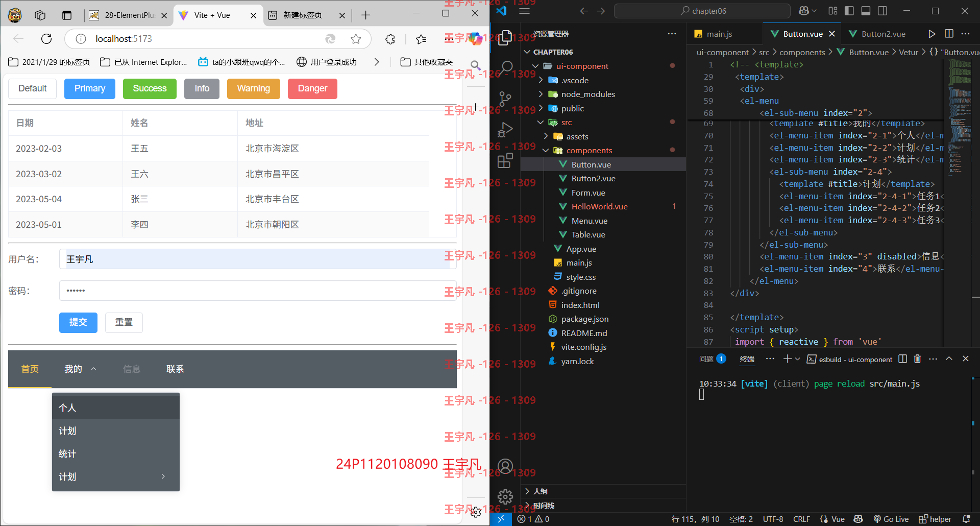Open a new browser tab with plus
The width and height of the screenshot is (980, 526).
(365, 15)
